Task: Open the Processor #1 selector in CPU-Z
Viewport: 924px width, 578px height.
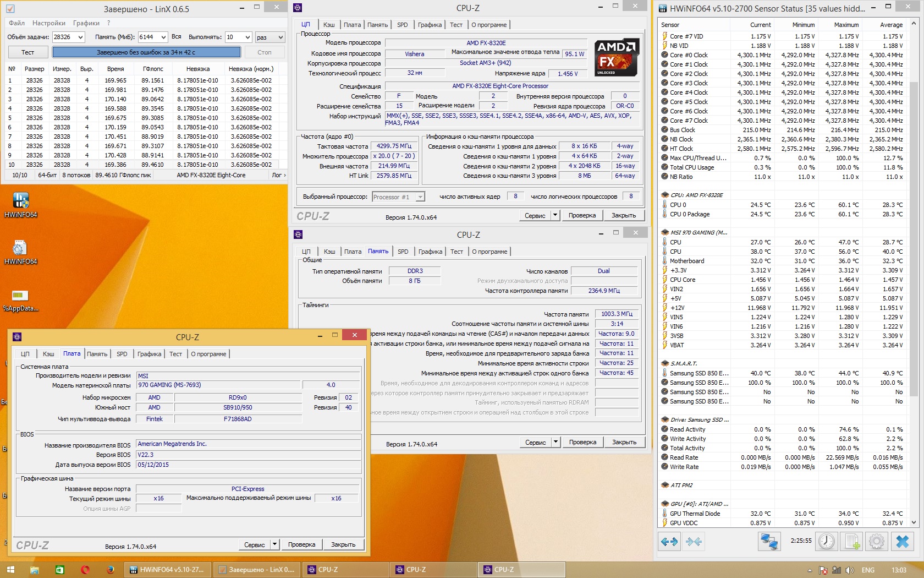Action: (x=398, y=197)
